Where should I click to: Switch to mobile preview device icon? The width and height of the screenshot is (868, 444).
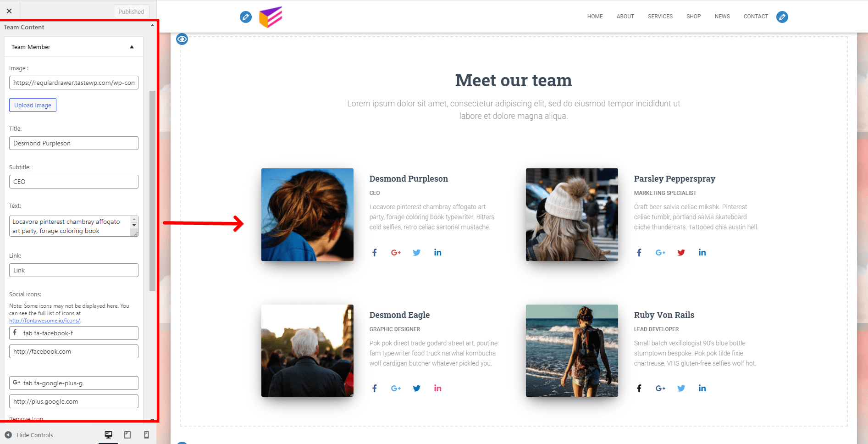[146, 435]
